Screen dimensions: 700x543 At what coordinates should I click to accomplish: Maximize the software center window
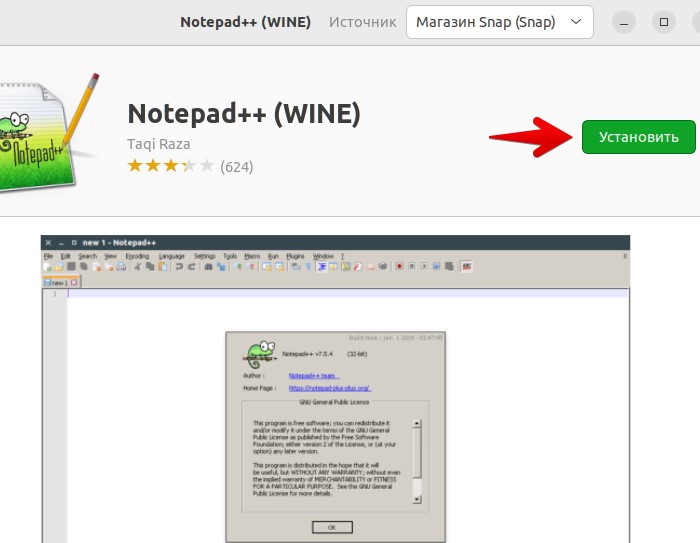coord(664,22)
